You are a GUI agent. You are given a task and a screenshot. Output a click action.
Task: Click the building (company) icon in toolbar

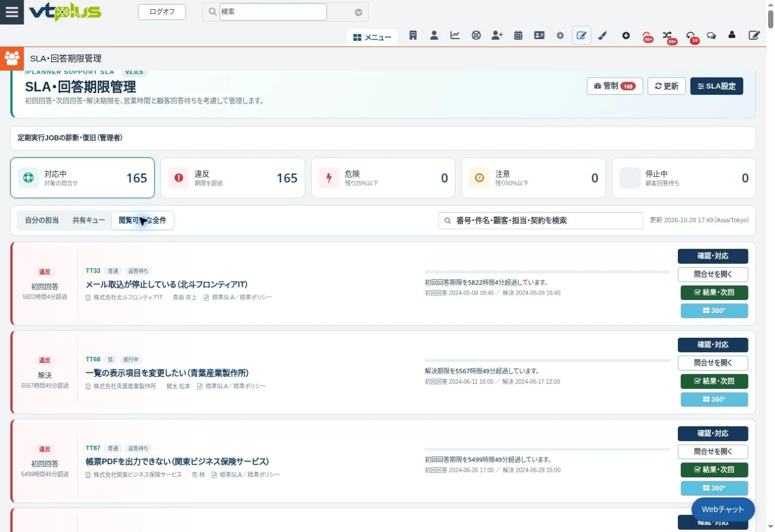tap(413, 36)
